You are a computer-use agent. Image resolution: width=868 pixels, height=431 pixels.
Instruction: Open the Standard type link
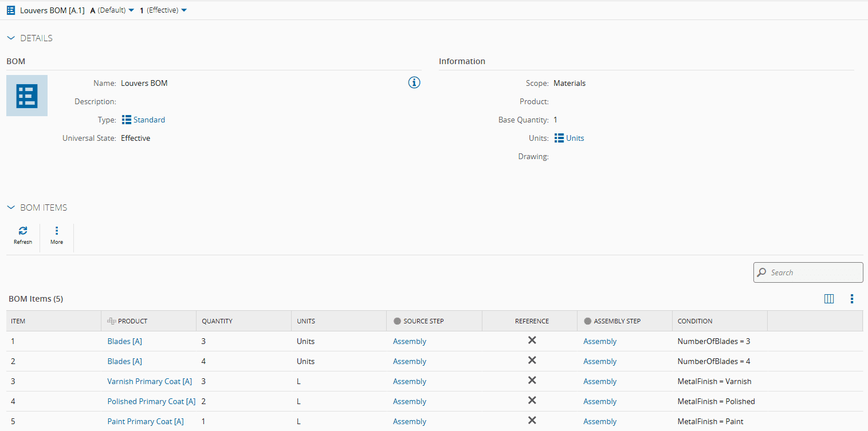149,120
